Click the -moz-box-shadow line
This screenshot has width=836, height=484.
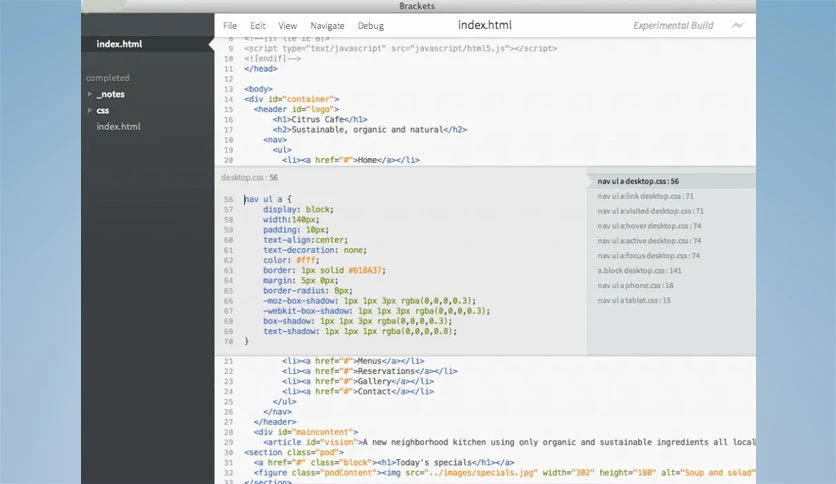click(369, 301)
